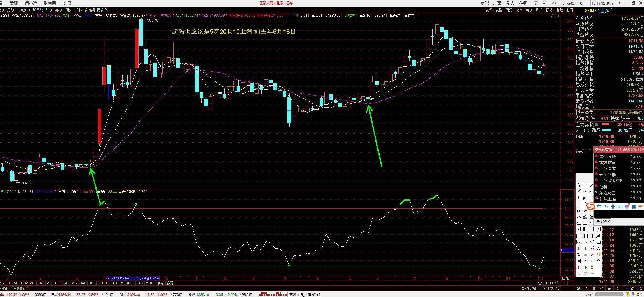Select the text annotation 'A' tool

599,248
